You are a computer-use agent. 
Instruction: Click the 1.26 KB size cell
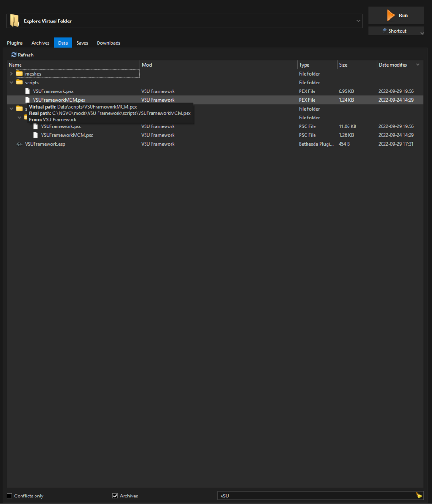pyautogui.click(x=346, y=135)
